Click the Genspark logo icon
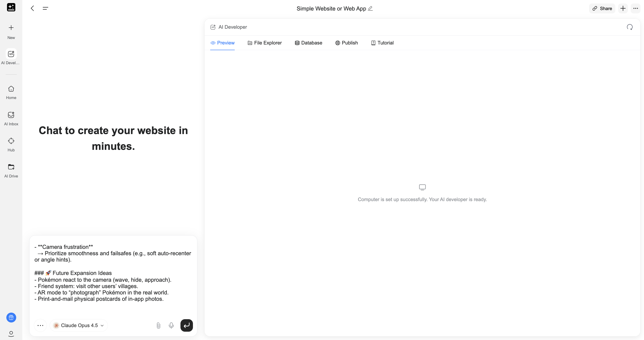 click(x=11, y=7)
